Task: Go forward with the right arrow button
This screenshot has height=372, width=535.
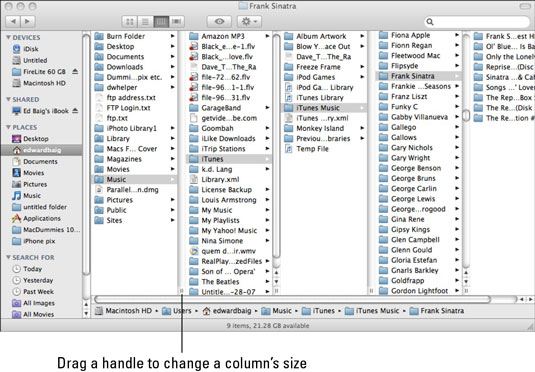Action: pyautogui.click(x=27, y=22)
